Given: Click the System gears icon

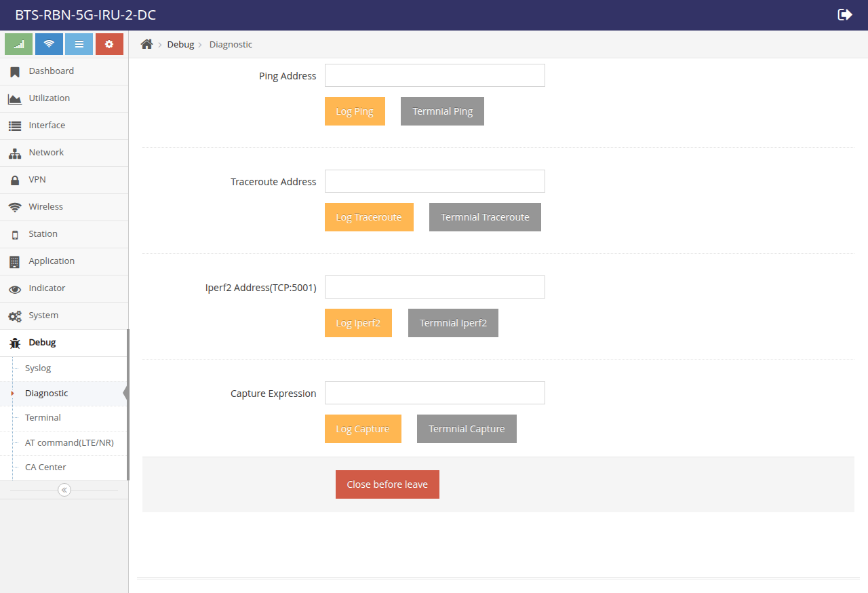Looking at the screenshot, I should (x=15, y=316).
